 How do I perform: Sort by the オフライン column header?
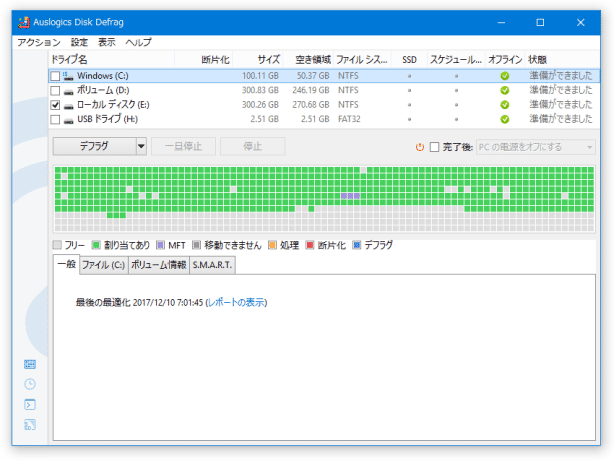(505, 60)
